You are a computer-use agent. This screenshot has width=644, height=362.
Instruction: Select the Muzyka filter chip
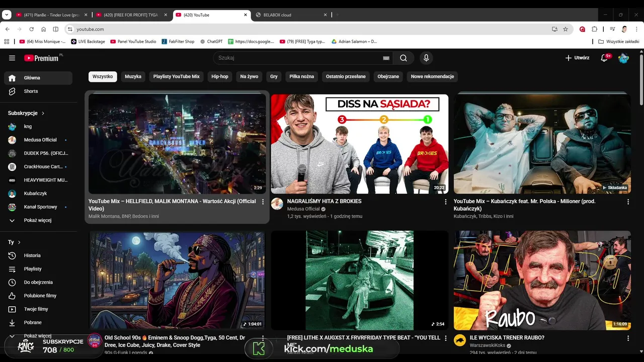[133, 76]
